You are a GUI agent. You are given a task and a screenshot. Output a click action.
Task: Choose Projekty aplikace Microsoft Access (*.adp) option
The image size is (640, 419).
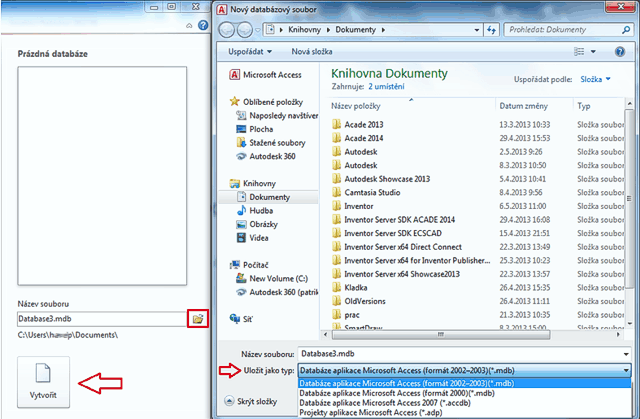[464, 412]
